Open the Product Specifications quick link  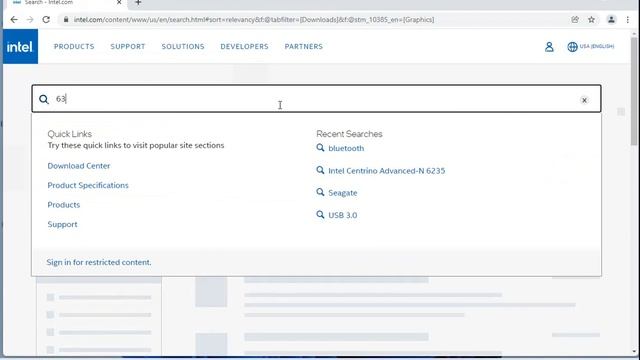point(88,185)
